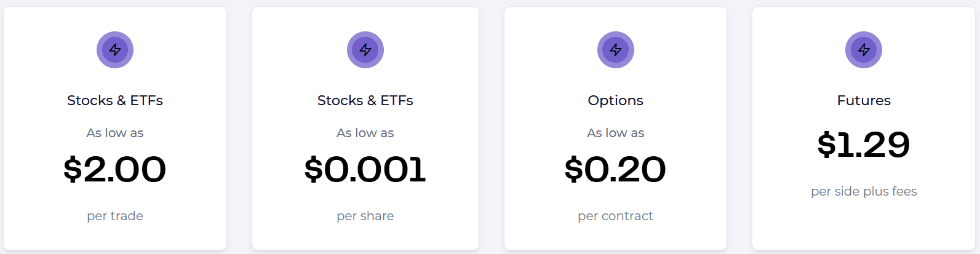Image resolution: width=980 pixels, height=254 pixels.
Task: Click the Futures heading
Action: [864, 100]
